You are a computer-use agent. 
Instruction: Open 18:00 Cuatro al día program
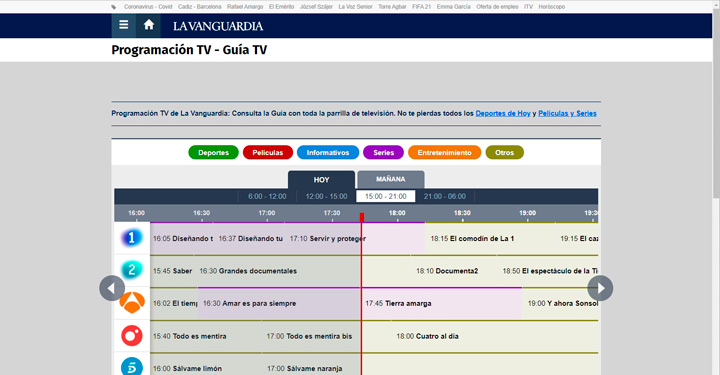495,336
